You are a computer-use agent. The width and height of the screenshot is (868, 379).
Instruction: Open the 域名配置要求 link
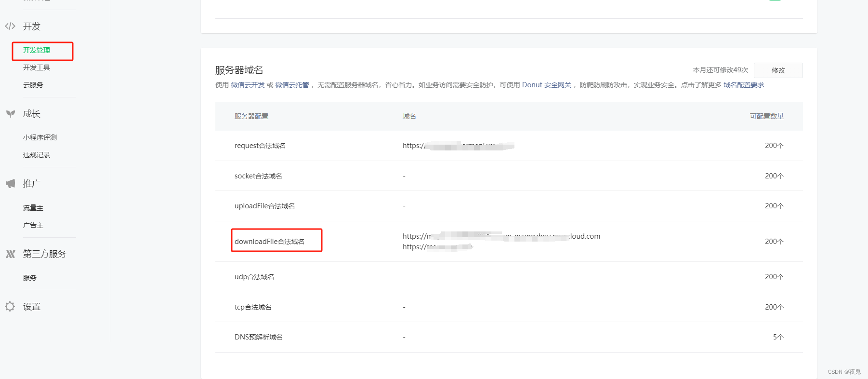tap(744, 85)
